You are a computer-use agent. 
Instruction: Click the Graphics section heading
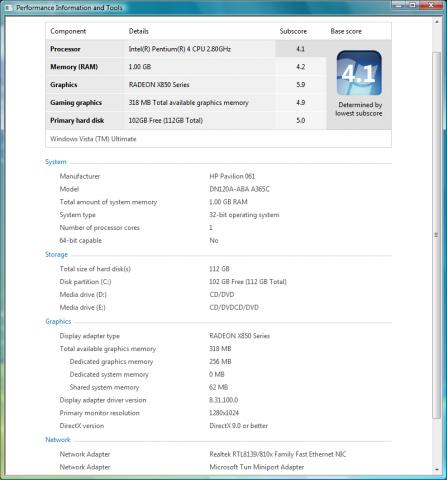[x=58, y=322]
